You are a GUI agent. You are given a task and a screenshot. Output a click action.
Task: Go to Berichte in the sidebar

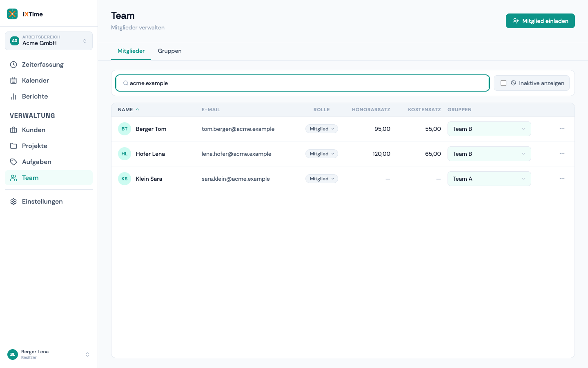pyautogui.click(x=49, y=96)
